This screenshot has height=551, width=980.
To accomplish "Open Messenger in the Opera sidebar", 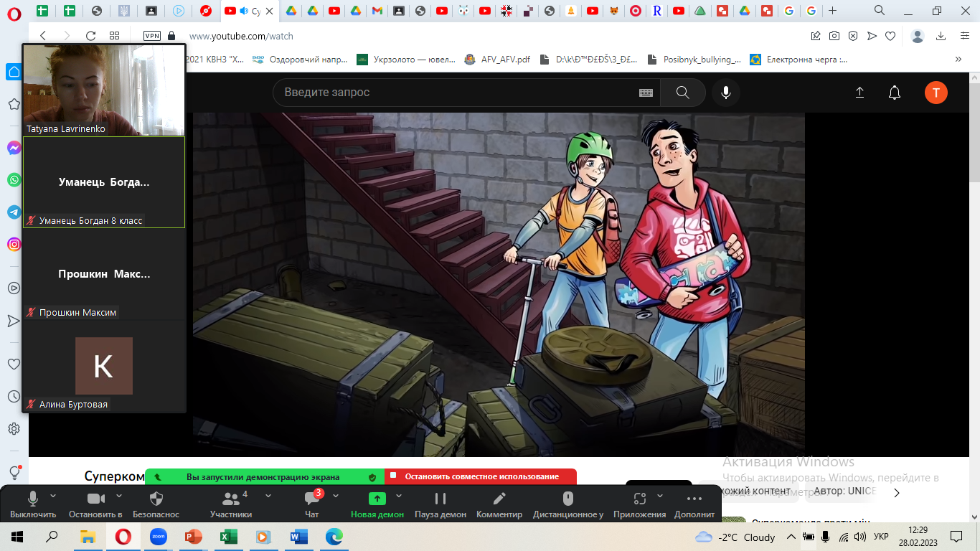I will (x=14, y=148).
